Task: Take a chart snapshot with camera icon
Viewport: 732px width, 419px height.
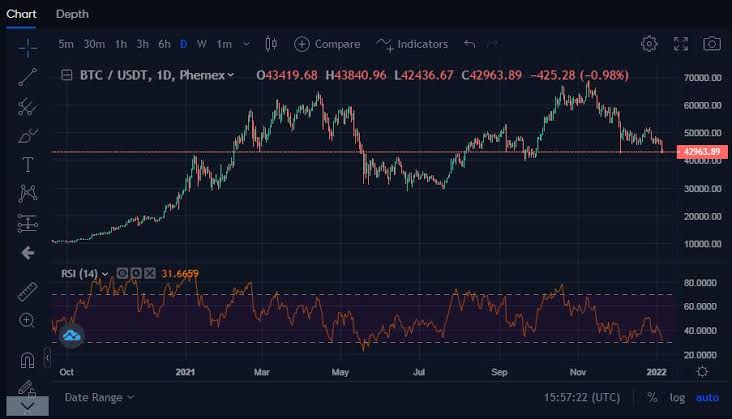Action: click(712, 44)
